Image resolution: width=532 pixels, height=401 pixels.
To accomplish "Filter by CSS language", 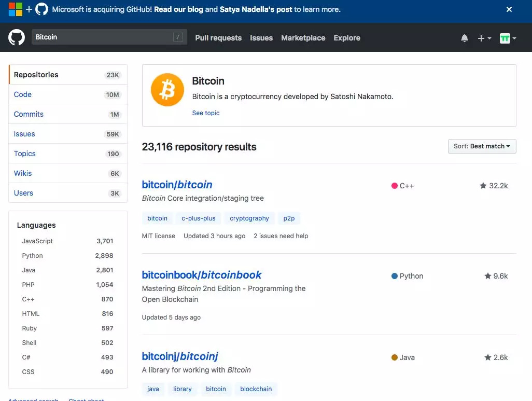I will click(x=67, y=372).
